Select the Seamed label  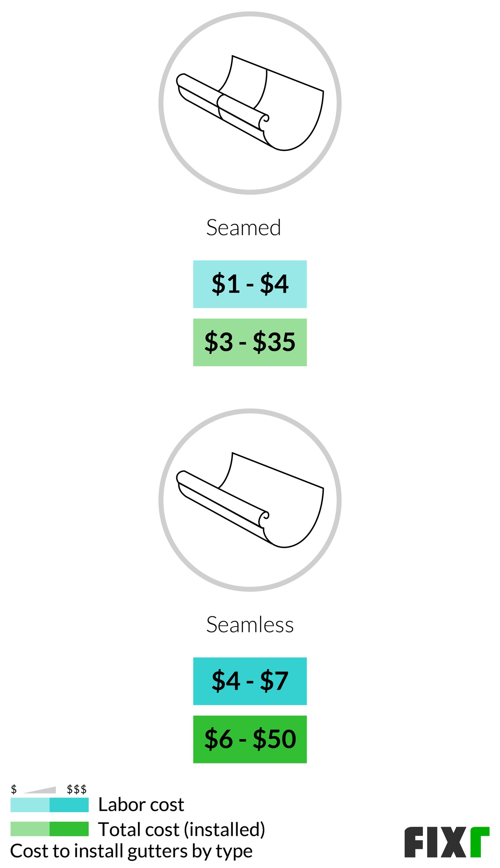244,228
